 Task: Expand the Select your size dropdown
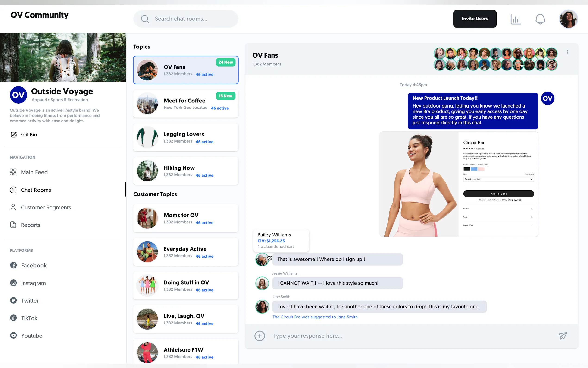[x=498, y=179]
